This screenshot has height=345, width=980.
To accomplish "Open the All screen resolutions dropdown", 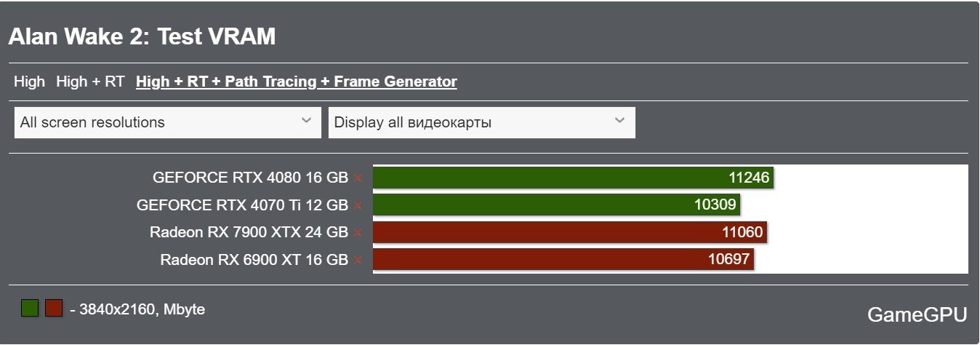I will [168, 122].
